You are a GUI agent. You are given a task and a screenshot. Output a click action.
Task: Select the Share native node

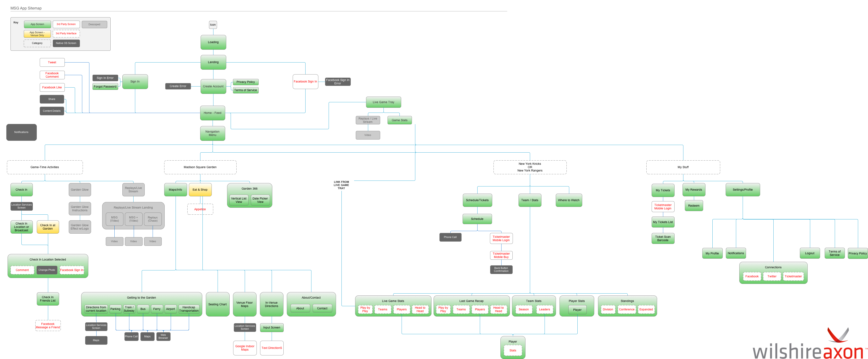coord(52,99)
